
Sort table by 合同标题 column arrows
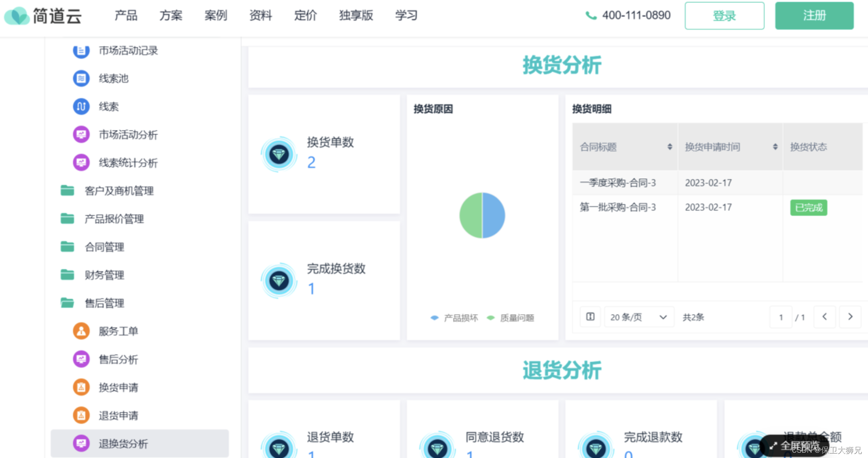click(669, 147)
